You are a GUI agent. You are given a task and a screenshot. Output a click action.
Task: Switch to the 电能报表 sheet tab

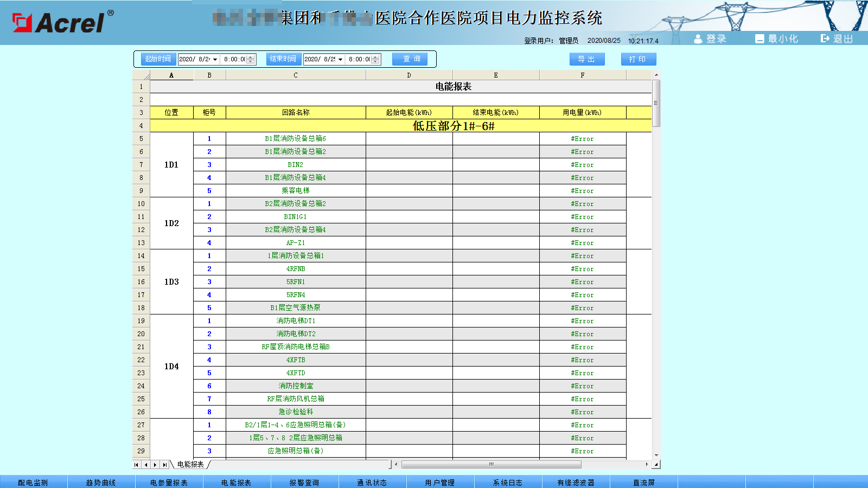point(190,465)
